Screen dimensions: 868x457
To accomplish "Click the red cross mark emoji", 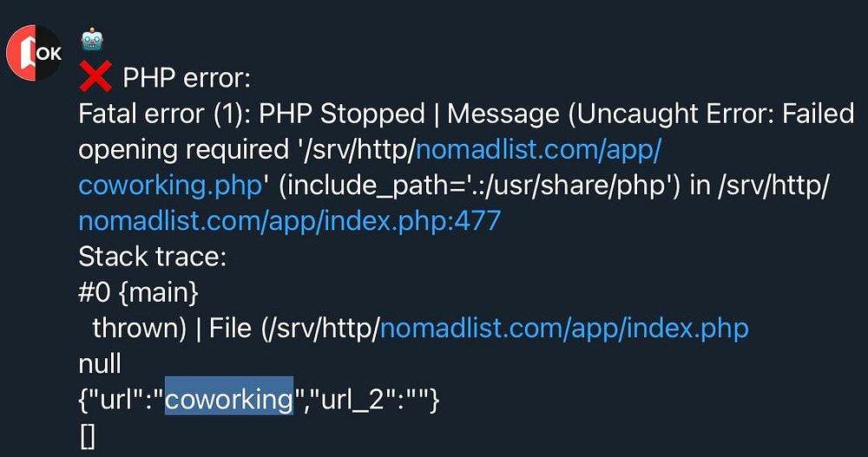I will pos(95,80).
